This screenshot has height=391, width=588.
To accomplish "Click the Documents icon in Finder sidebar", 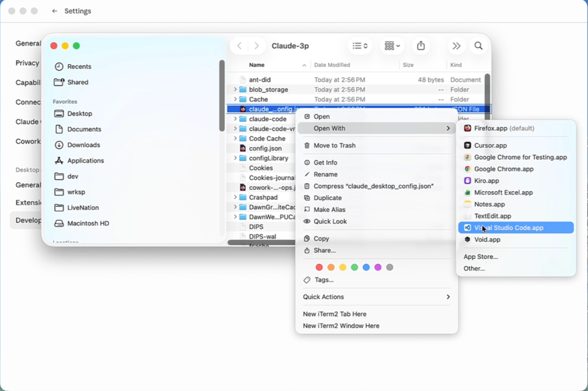I will pyautogui.click(x=59, y=129).
